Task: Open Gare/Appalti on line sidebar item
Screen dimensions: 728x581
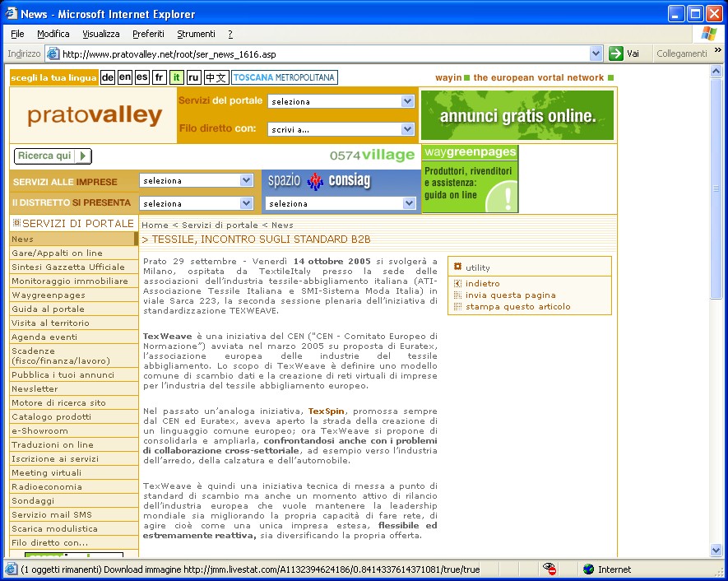Action: coord(73,253)
